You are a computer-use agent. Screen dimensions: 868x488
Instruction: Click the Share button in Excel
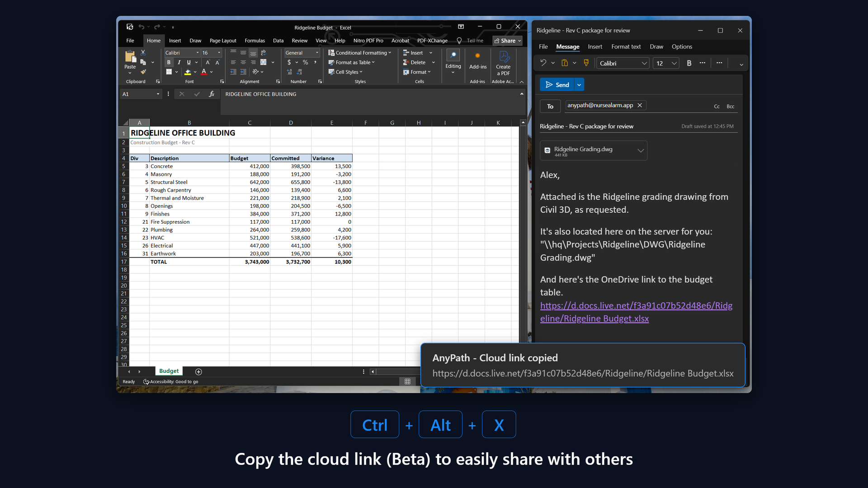click(507, 41)
